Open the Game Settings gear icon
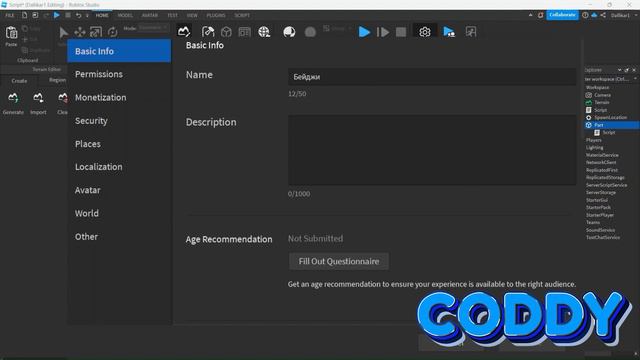 coord(424,31)
